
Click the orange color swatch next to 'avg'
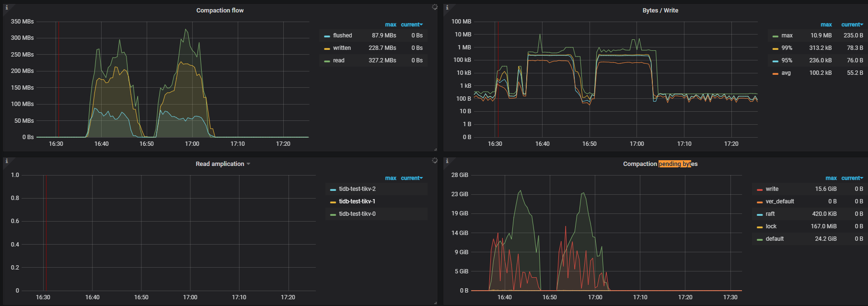click(x=775, y=73)
